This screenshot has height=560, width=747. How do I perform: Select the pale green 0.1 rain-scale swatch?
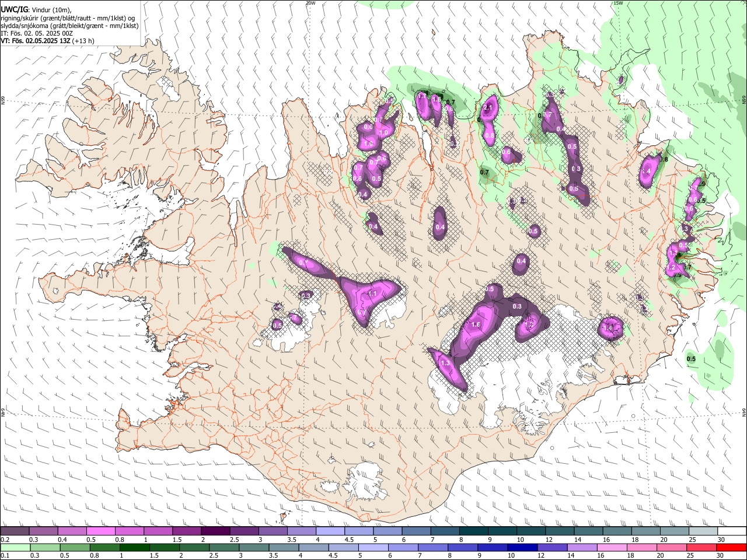15,547
